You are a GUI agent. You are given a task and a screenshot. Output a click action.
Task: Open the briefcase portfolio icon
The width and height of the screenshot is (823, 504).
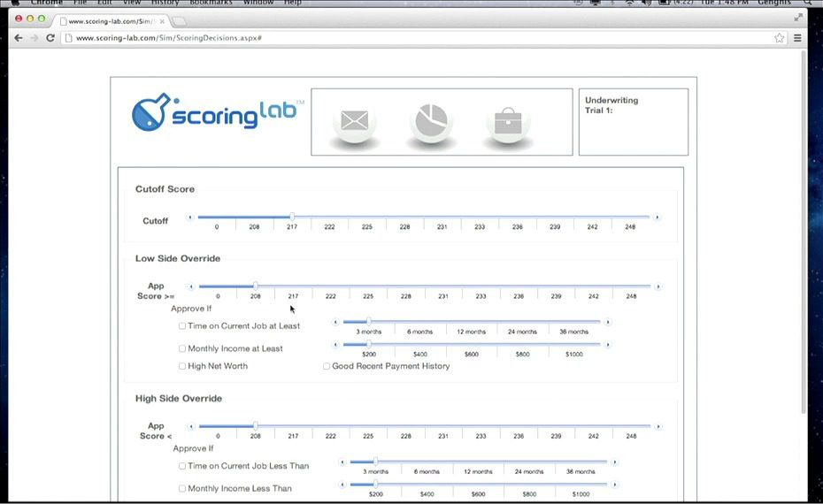(x=507, y=121)
